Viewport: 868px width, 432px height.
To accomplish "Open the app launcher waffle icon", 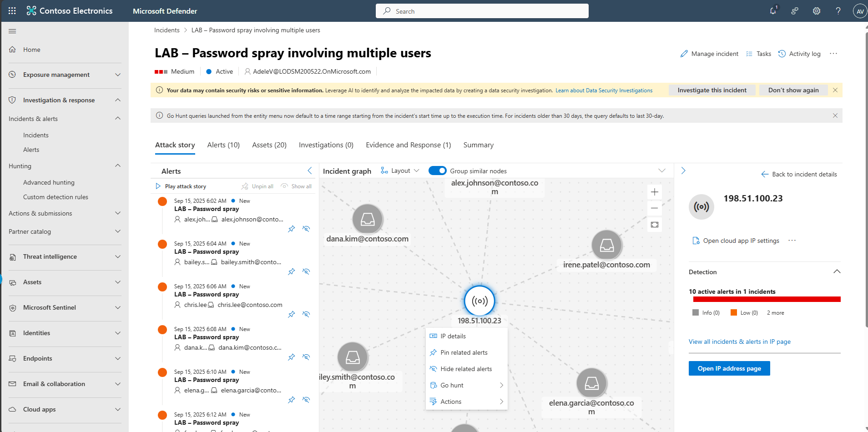I will coord(12,11).
